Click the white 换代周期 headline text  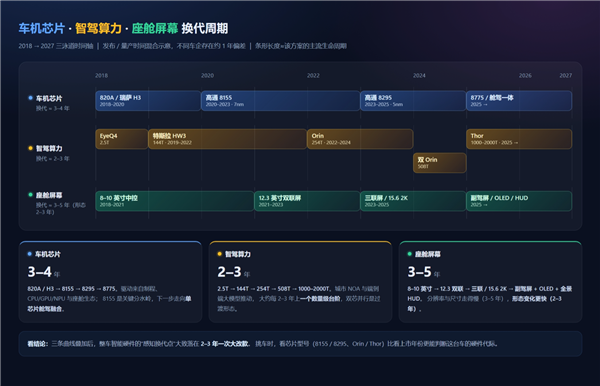205,28
